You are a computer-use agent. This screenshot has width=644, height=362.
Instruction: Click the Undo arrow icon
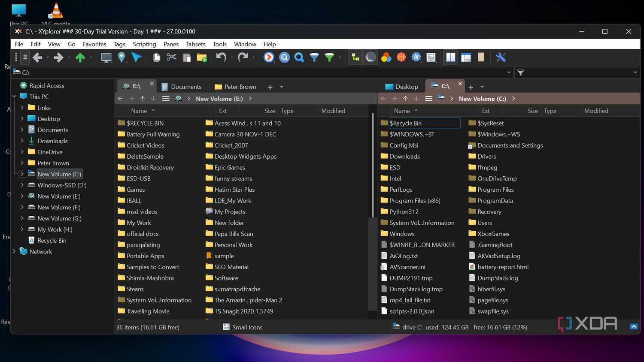click(x=221, y=57)
